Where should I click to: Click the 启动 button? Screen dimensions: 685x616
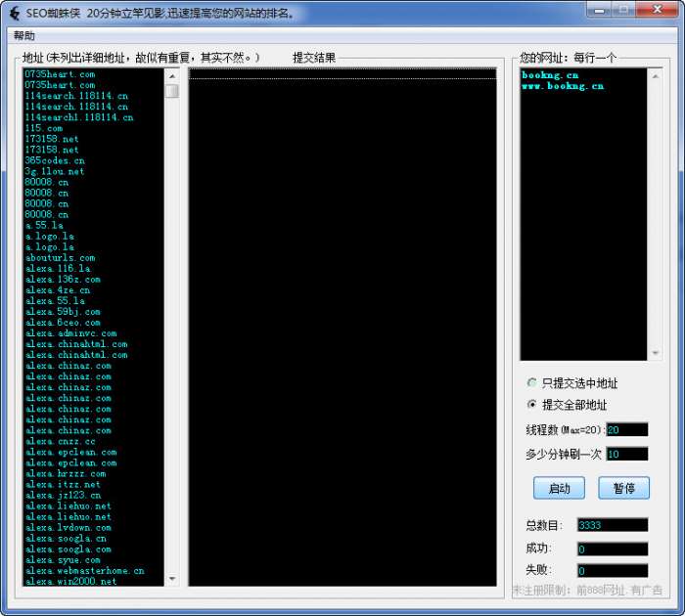[x=559, y=488]
